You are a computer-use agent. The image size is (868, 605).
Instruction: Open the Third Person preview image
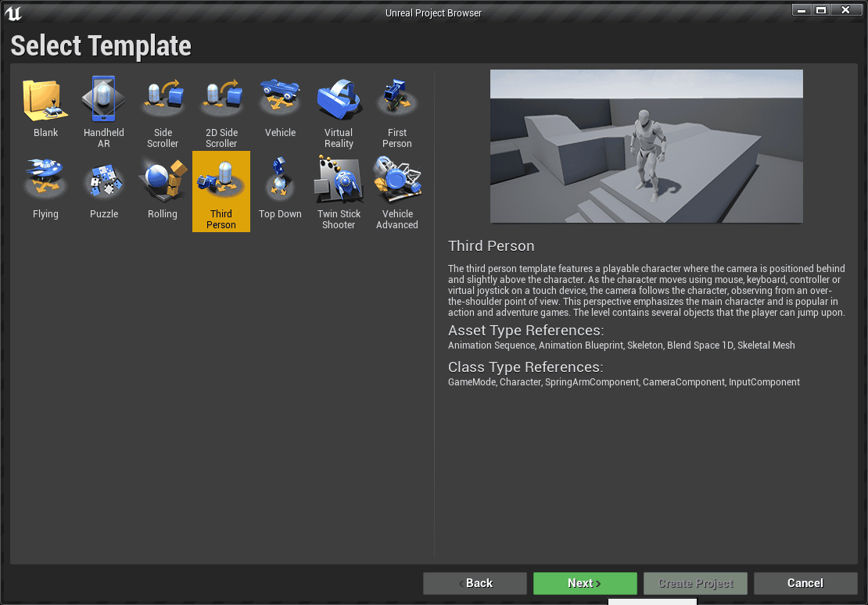tap(646, 146)
